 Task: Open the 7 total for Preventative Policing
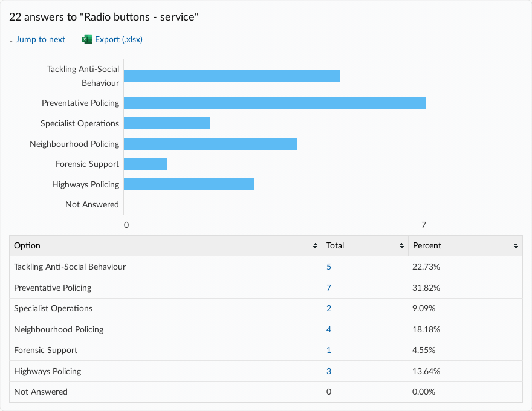click(329, 288)
